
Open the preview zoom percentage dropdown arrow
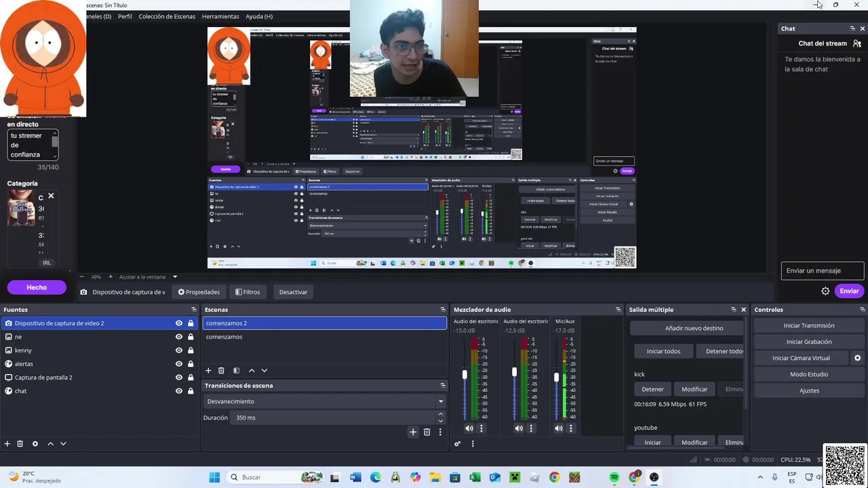click(x=175, y=277)
